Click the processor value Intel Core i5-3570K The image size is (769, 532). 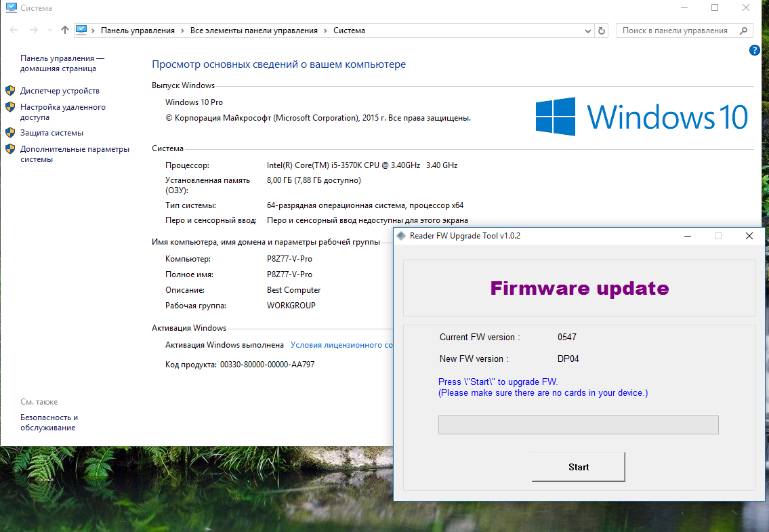click(x=362, y=165)
